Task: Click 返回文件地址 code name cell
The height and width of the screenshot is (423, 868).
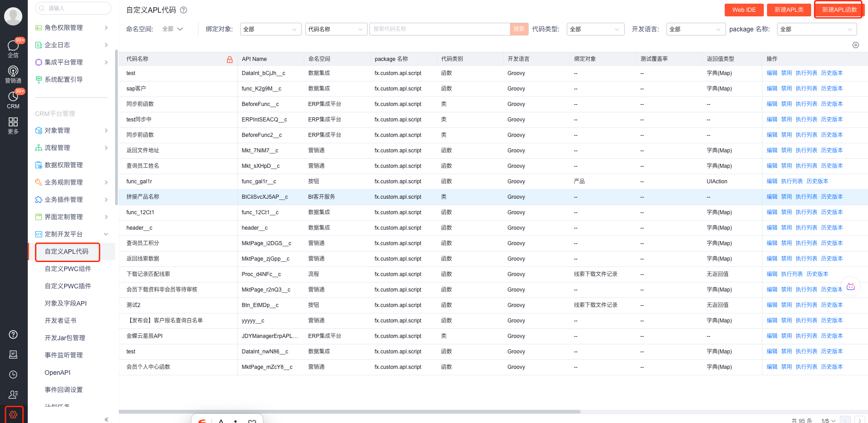Action: click(143, 151)
